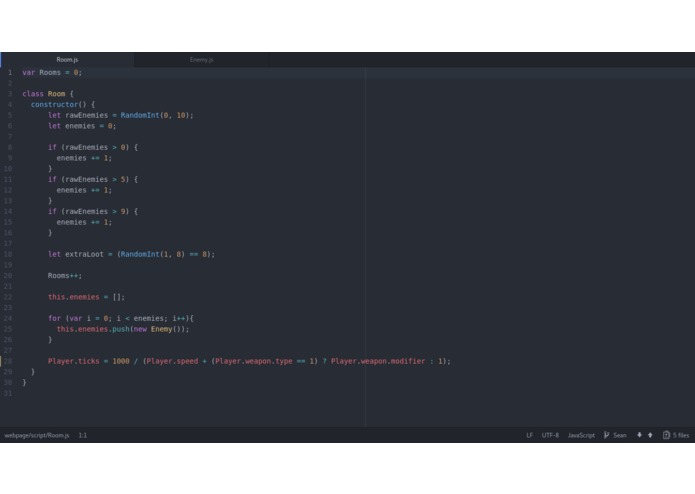Click the 'let extraLoot' line
Viewport: 695px width, 494px height.
pyautogui.click(x=131, y=254)
